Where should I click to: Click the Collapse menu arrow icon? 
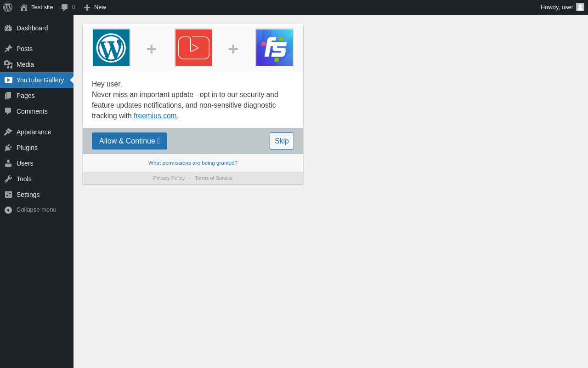click(8, 210)
